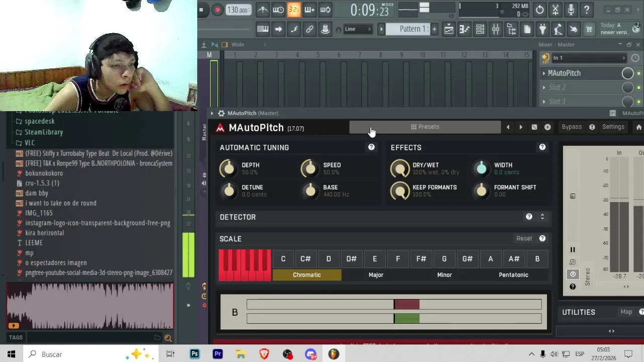
Task: Open Photoshop from Windows taskbar
Action: (x=194, y=354)
